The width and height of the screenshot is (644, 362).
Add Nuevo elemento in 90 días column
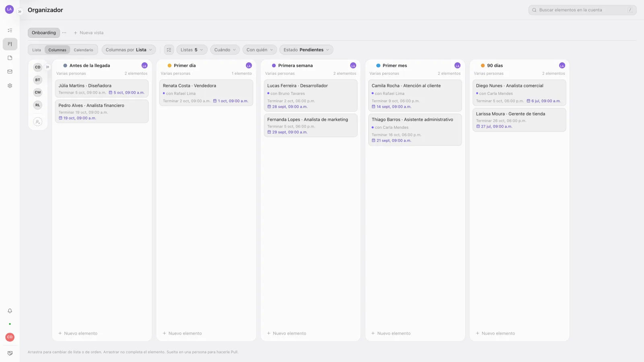tap(495, 333)
